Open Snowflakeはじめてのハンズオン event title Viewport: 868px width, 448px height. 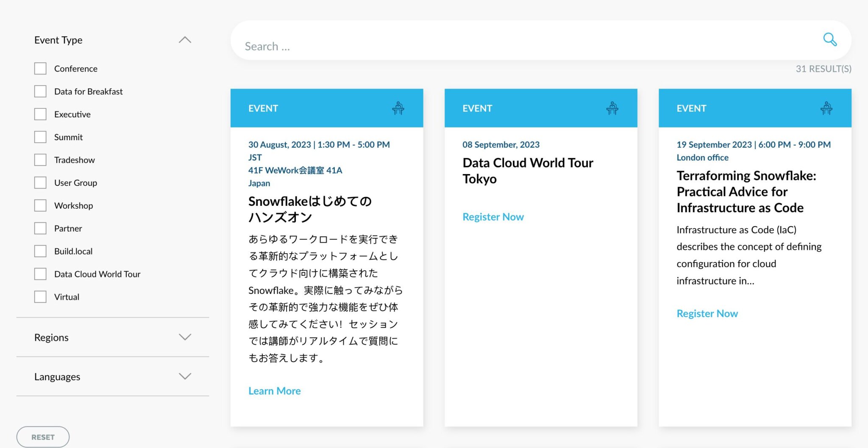pyautogui.click(x=310, y=209)
